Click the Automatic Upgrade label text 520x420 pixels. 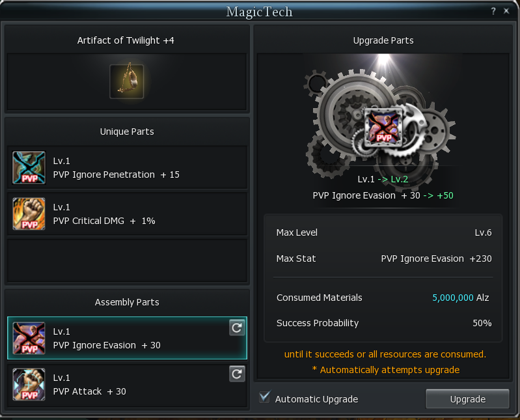pyautogui.click(x=316, y=399)
